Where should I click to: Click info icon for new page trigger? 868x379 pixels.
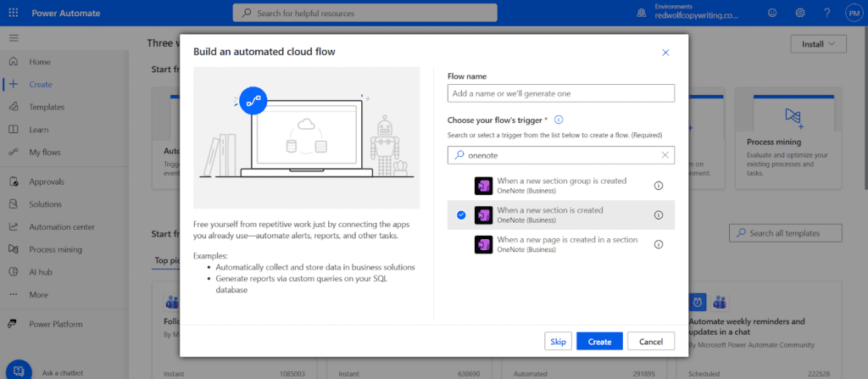[659, 244]
